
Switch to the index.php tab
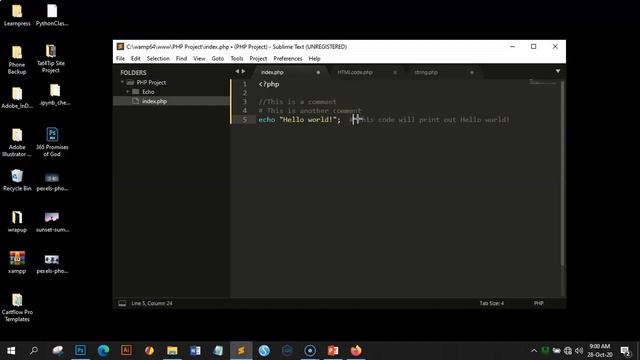[x=272, y=72]
